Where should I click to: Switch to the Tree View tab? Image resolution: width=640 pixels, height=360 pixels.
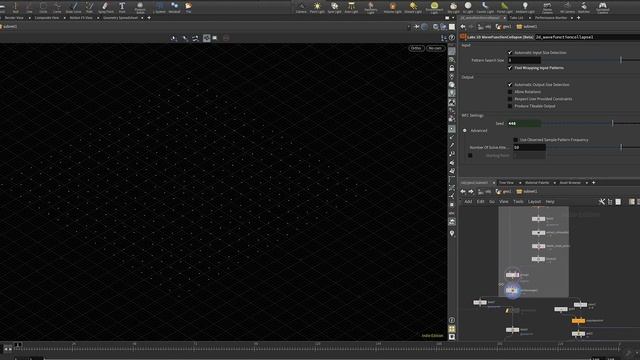[x=506, y=183]
